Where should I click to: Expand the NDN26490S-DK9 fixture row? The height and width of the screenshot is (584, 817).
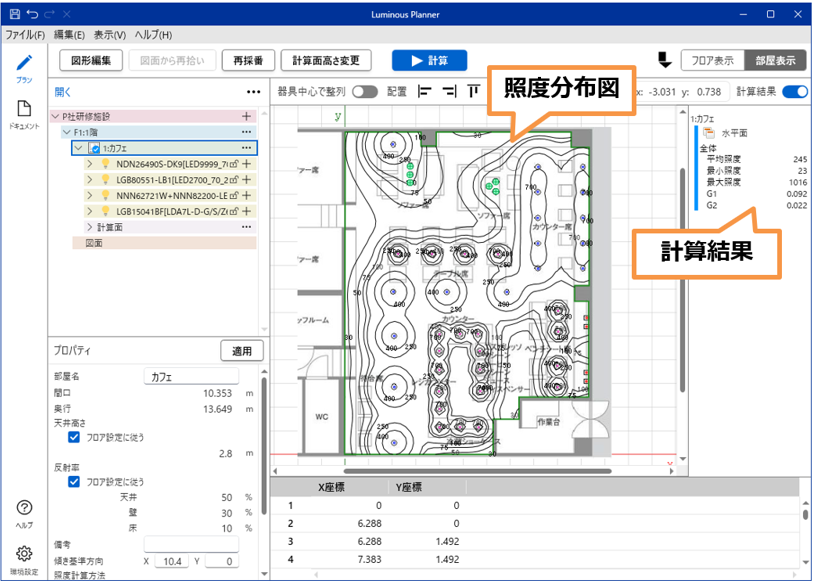coord(90,163)
